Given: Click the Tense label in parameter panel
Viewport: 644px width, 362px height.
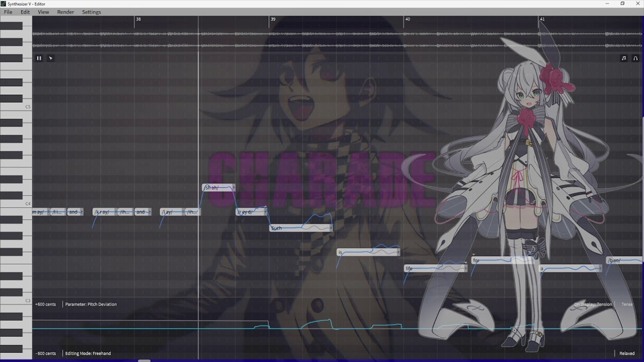Looking at the screenshot, I should click(627, 304).
